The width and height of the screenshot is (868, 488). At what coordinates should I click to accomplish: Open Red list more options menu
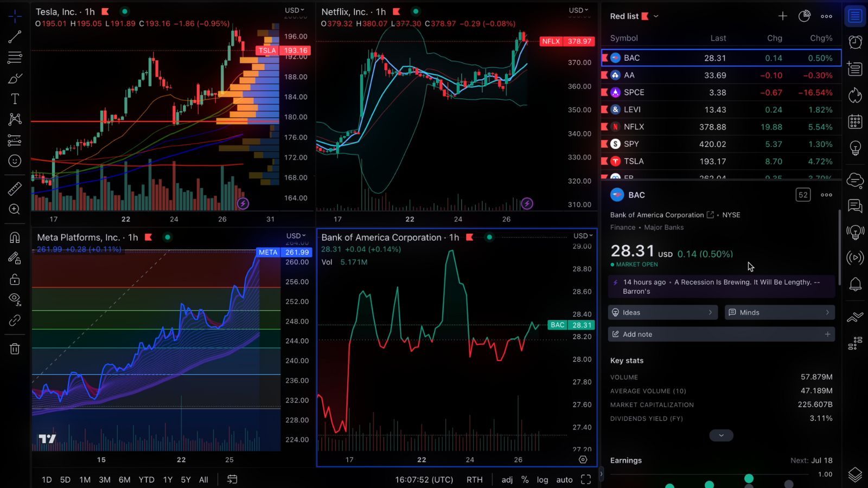pyautogui.click(x=826, y=16)
